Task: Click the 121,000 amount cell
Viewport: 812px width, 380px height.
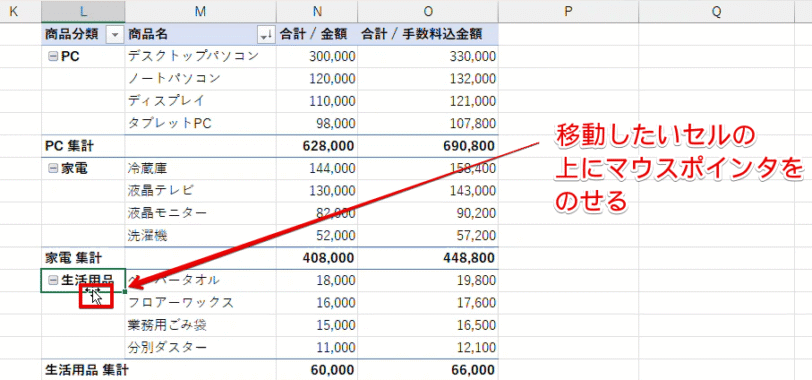Action: (428, 101)
